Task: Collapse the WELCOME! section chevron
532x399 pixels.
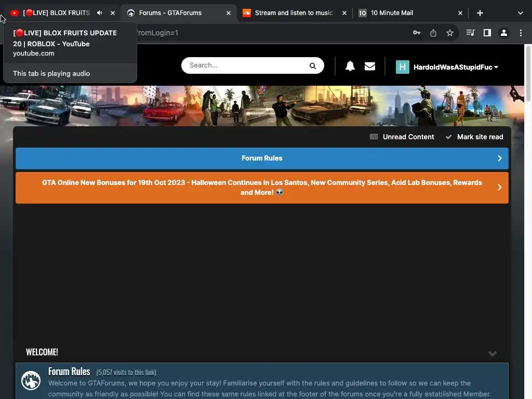Action: [x=493, y=353]
